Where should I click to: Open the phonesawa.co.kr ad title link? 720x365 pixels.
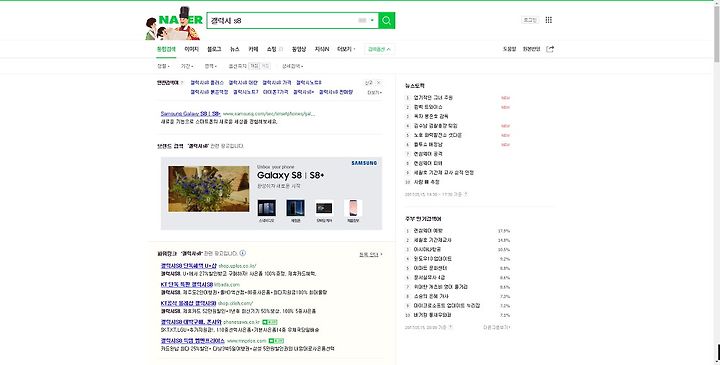pos(191,322)
